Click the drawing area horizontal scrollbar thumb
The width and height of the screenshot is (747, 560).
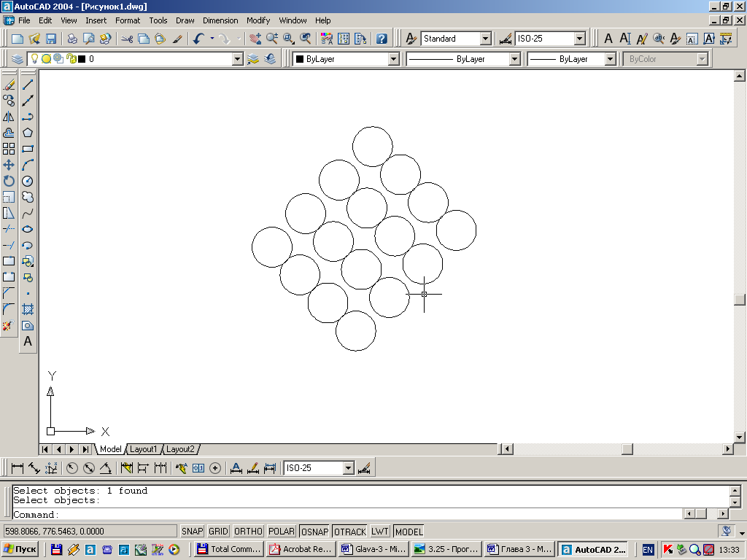click(627, 449)
